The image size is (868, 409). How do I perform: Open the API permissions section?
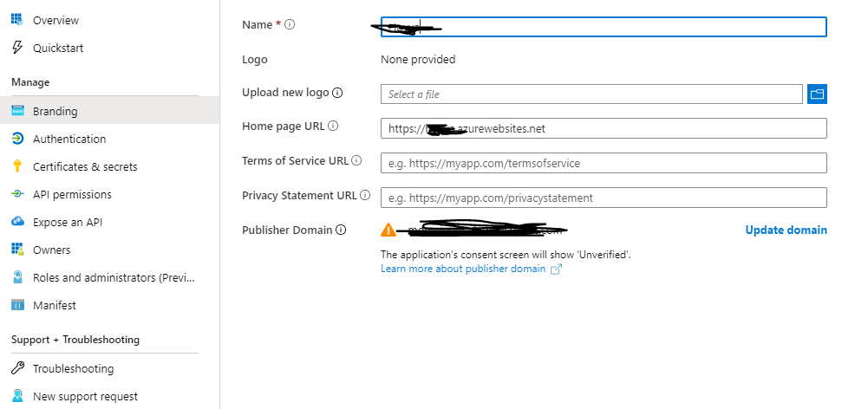coord(72,194)
